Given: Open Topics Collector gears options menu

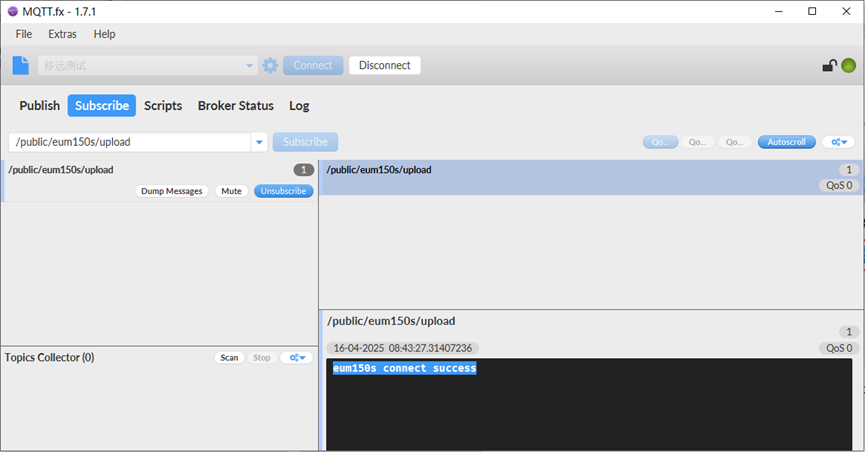Looking at the screenshot, I should point(297,358).
